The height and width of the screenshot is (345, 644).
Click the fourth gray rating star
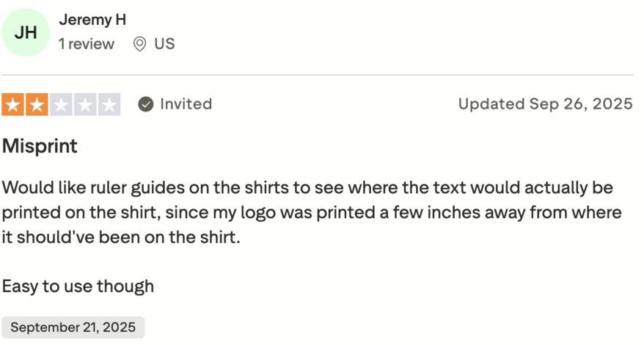85,105
